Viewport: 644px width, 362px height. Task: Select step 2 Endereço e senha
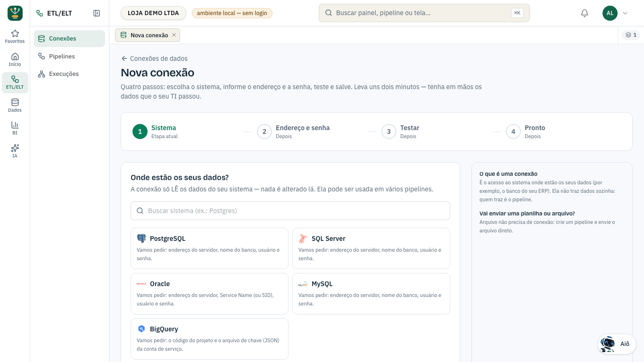click(293, 132)
